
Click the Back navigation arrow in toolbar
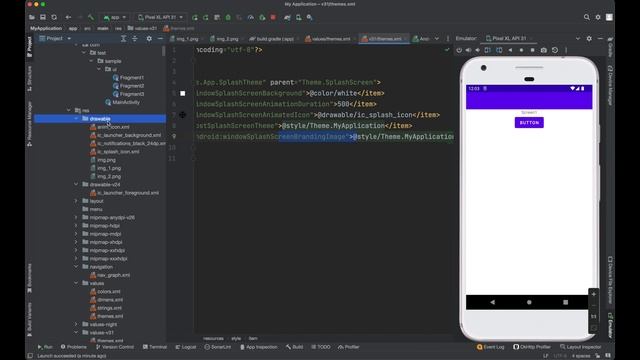pyautogui.click(x=69, y=18)
